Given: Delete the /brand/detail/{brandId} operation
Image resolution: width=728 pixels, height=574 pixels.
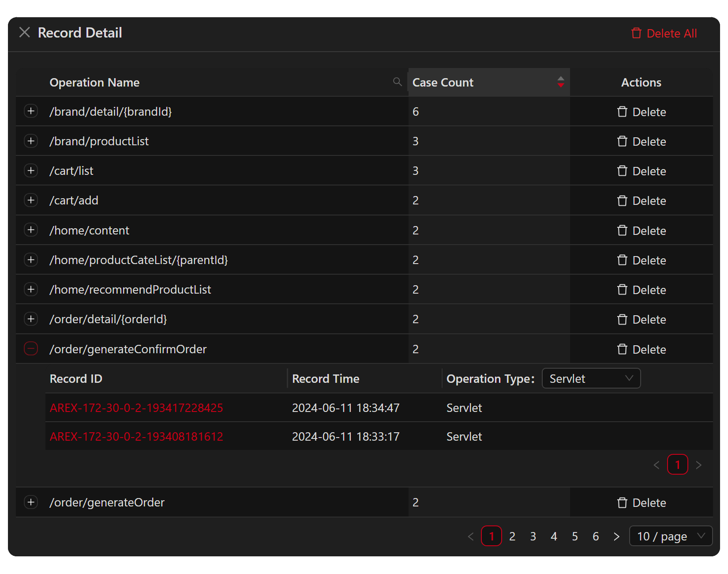Looking at the screenshot, I should pos(642,112).
